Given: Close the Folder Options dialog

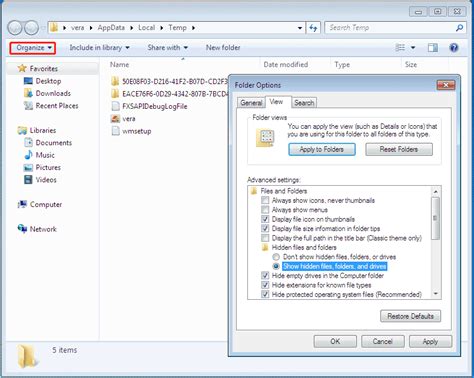Looking at the screenshot, I should (446, 85).
